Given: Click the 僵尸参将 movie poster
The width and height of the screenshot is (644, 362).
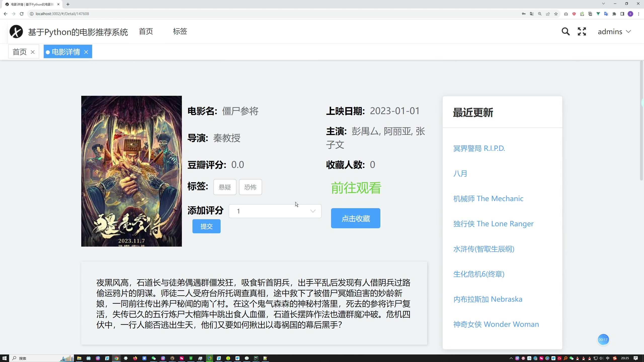Looking at the screenshot, I should 131,171.
